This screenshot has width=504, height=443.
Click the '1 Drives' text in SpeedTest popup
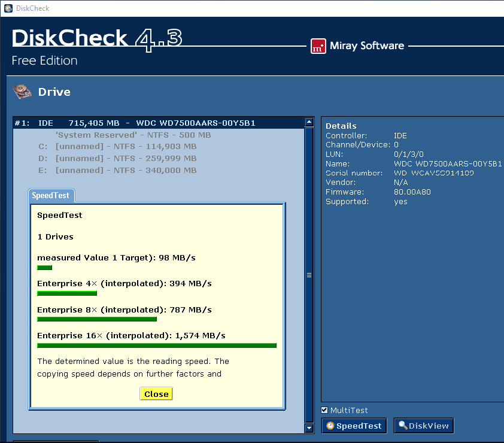(x=55, y=237)
